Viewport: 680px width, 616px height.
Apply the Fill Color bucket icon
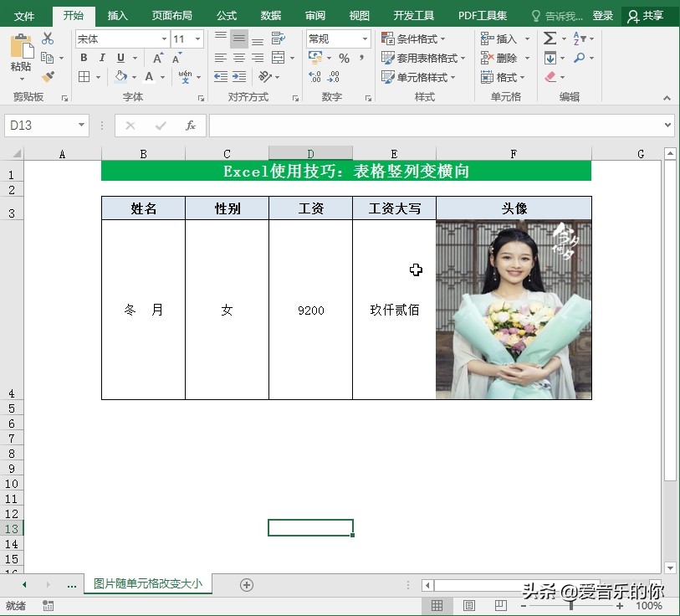pyautogui.click(x=122, y=77)
